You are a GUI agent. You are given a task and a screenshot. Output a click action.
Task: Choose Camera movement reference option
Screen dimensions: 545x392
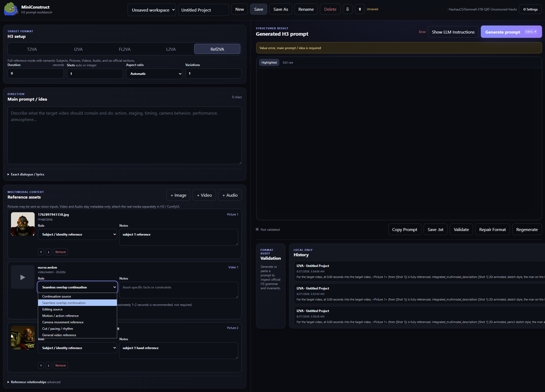(x=77, y=322)
